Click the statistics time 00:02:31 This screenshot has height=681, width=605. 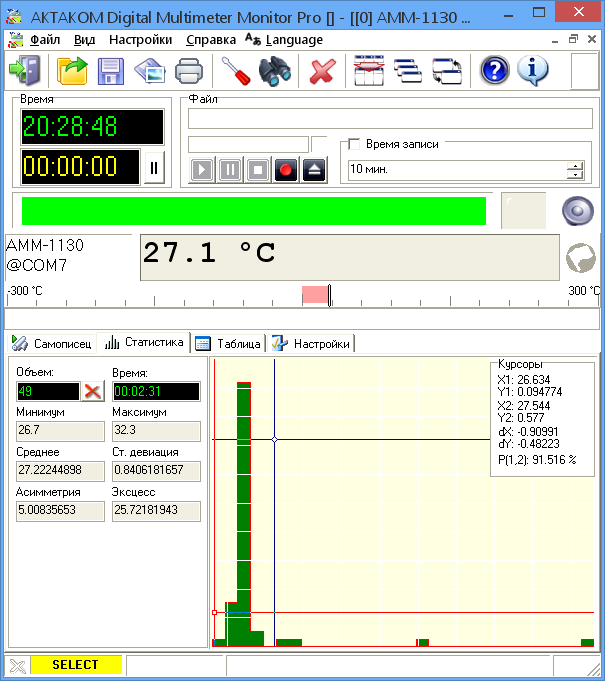coord(156,391)
